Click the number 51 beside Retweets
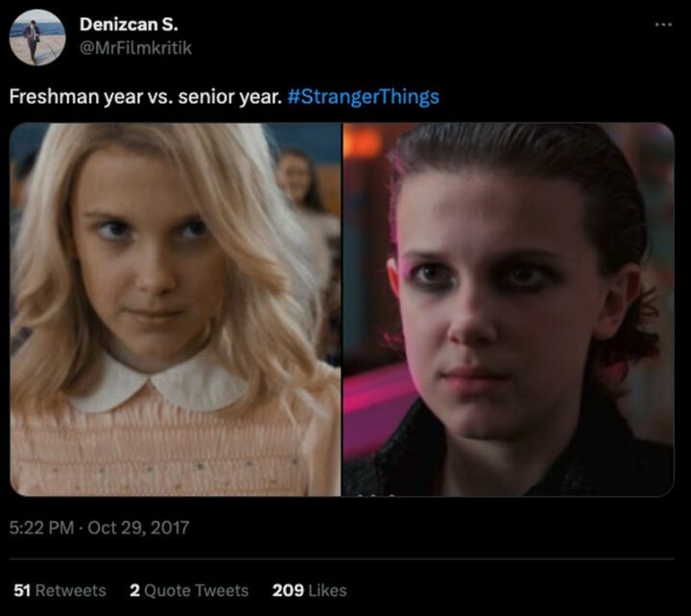 point(22,590)
